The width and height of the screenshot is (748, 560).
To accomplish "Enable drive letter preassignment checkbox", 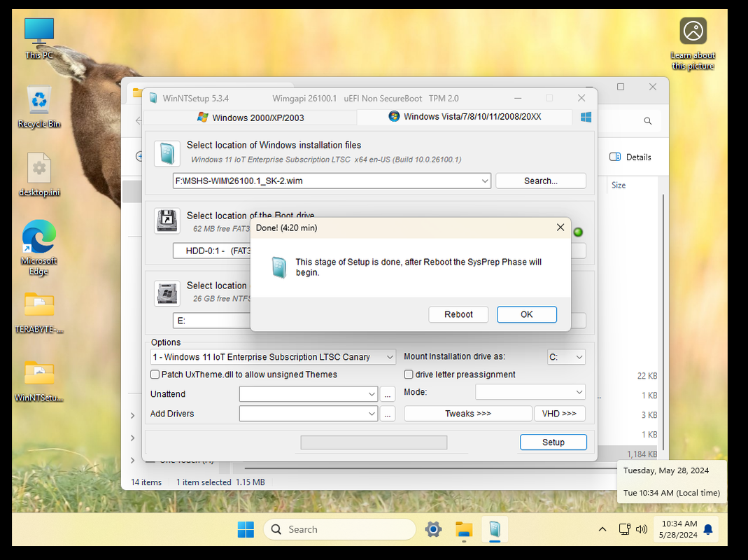I will (409, 374).
